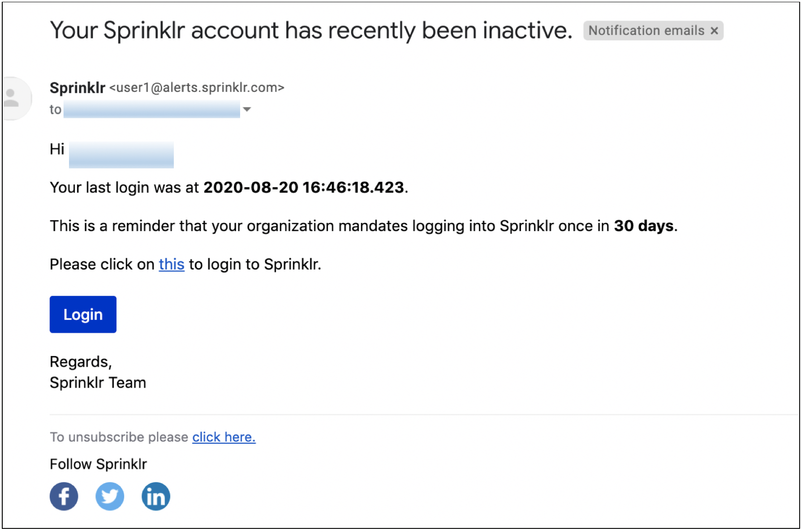801x532 pixels.
Task: Follow the 'this' login link
Action: [x=172, y=264]
